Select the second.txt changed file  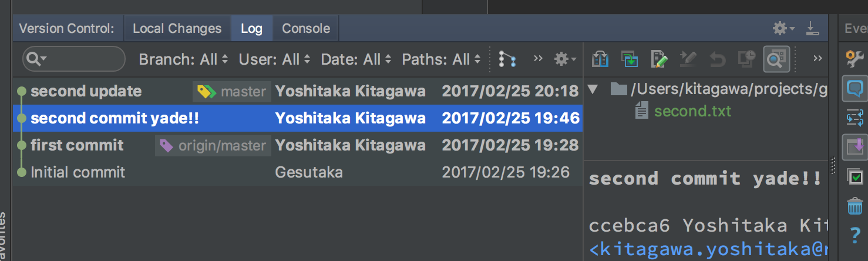point(693,111)
